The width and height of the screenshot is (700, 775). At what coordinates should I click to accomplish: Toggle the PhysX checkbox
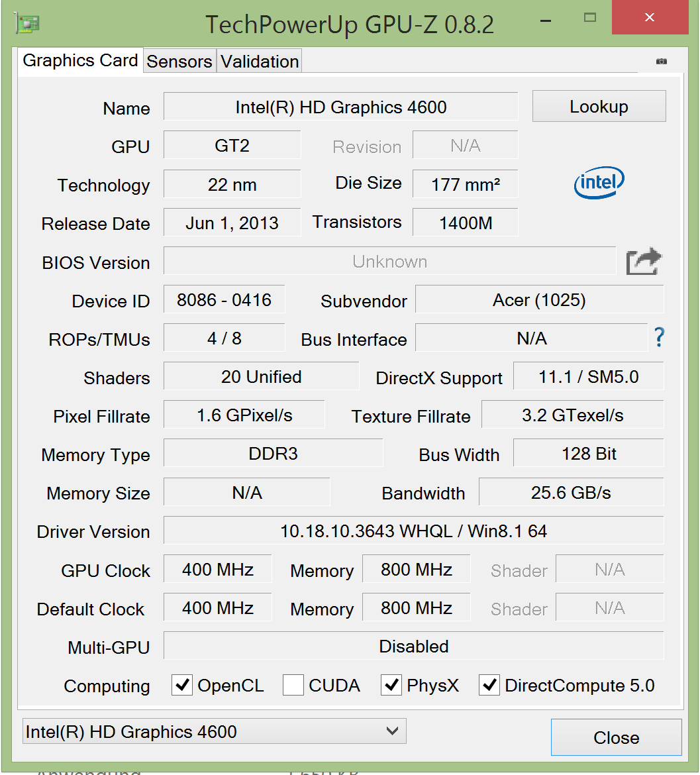click(x=391, y=686)
